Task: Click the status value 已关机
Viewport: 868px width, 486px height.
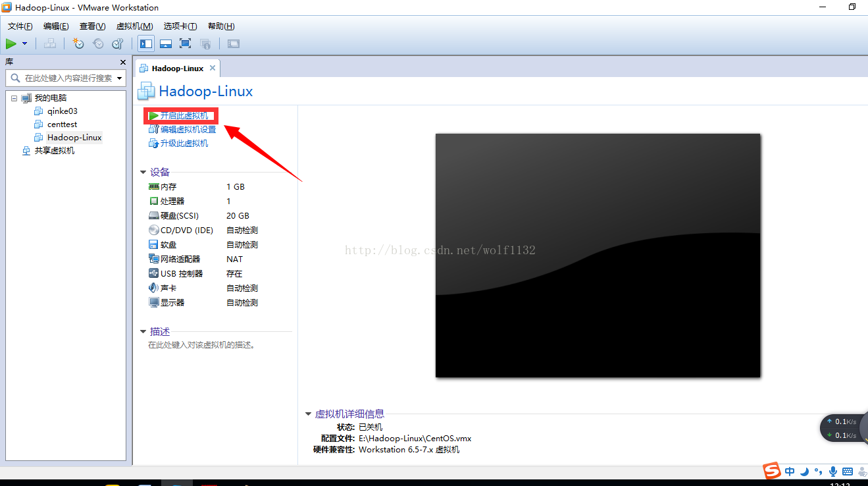Action: coord(370,427)
